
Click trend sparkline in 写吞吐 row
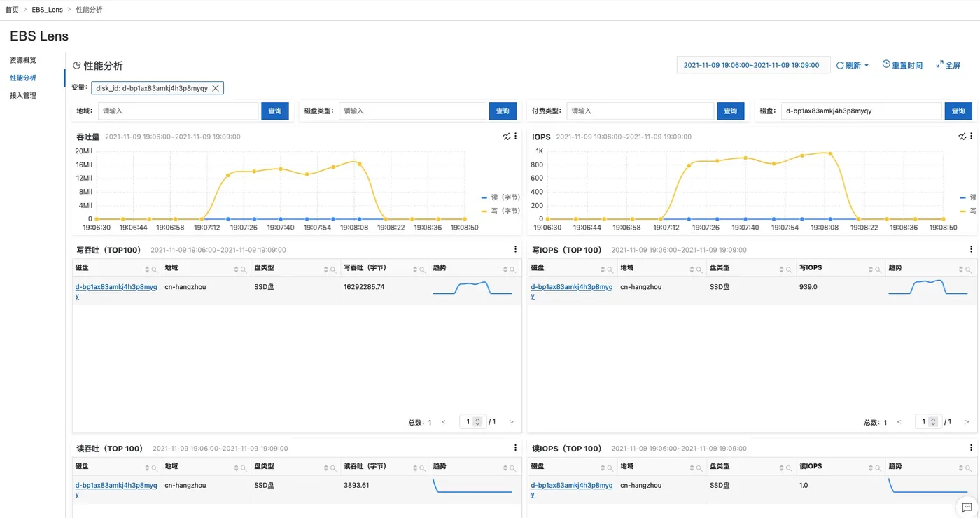click(x=472, y=288)
